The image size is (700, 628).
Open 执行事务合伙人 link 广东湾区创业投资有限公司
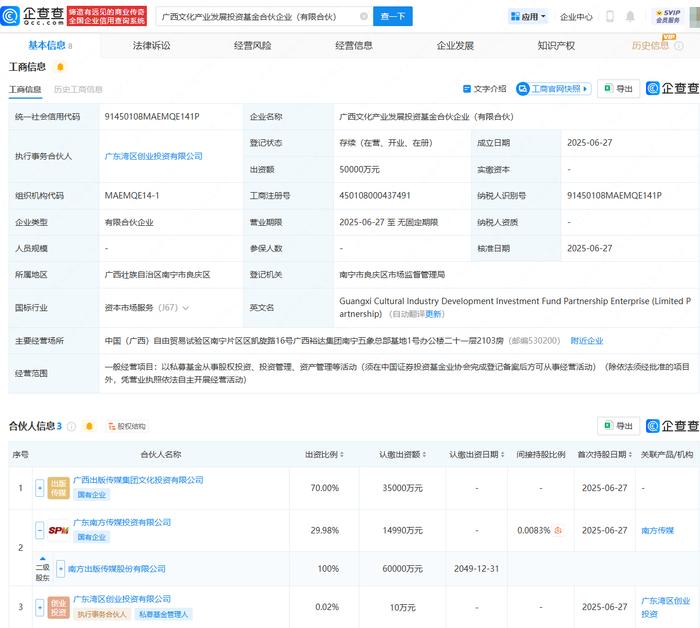[x=154, y=156]
